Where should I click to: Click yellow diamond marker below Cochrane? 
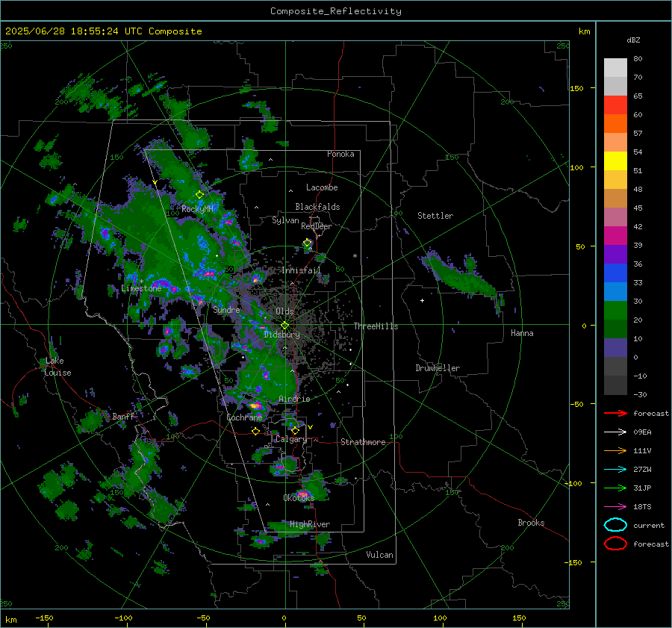point(255,432)
